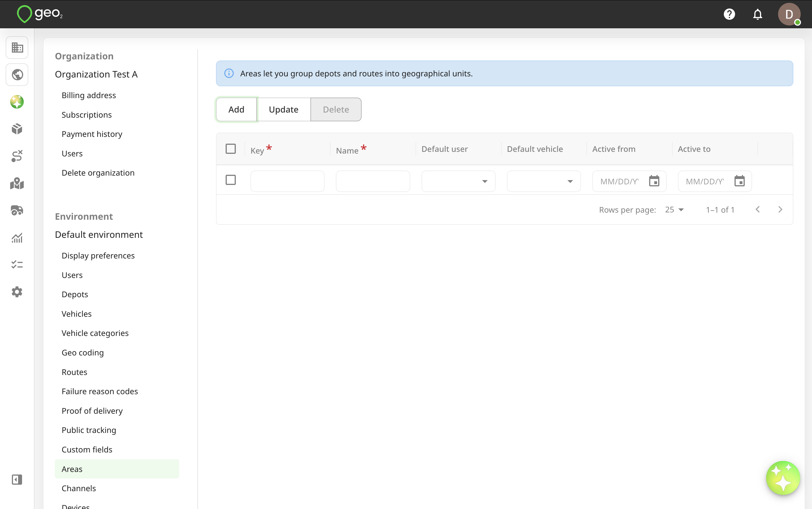Open the globe icon in sidebar
The image size is (812, 509).
[x=17, y=74]
